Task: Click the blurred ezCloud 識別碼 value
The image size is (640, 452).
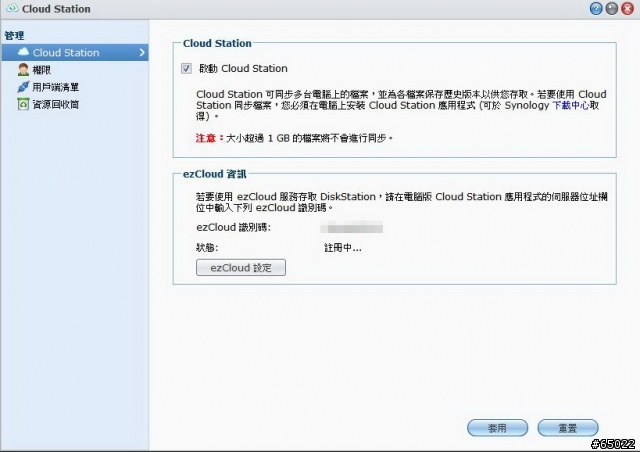Action: click(351, 227)
